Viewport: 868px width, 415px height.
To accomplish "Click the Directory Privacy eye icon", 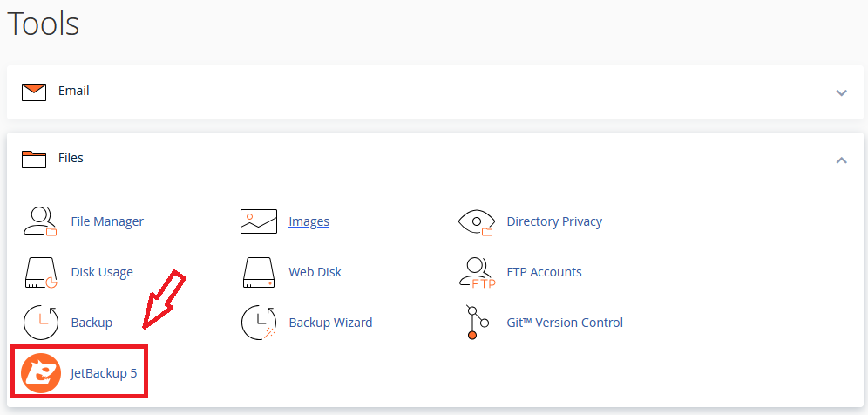I will (x=476, y=222).
